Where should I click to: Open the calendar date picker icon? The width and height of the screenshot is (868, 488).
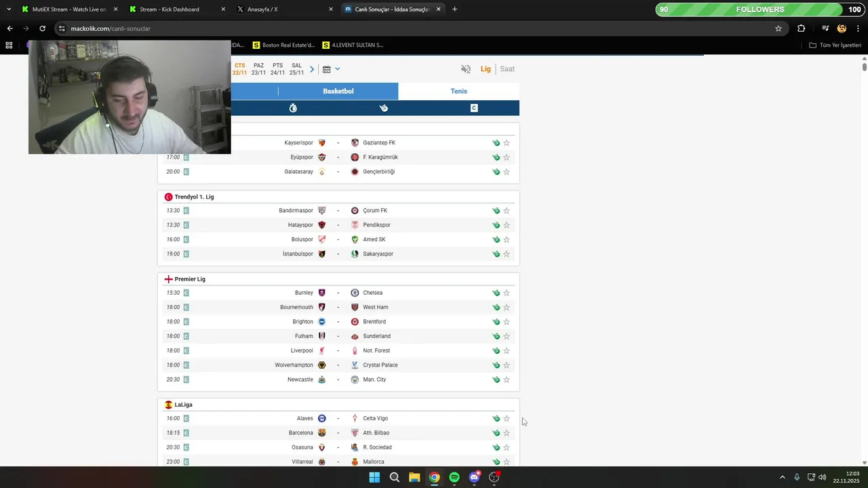point(326,69)
